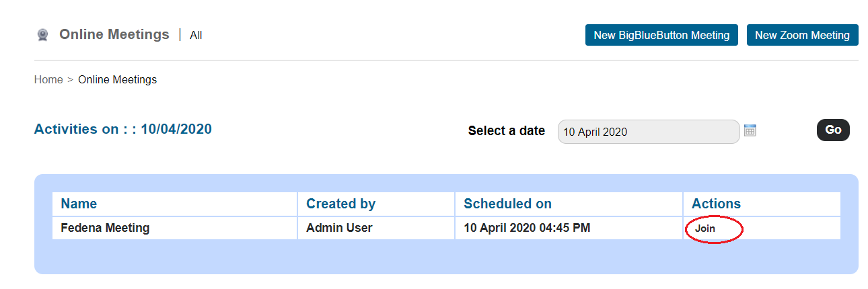Create a New Zoom Meeting

802,35
